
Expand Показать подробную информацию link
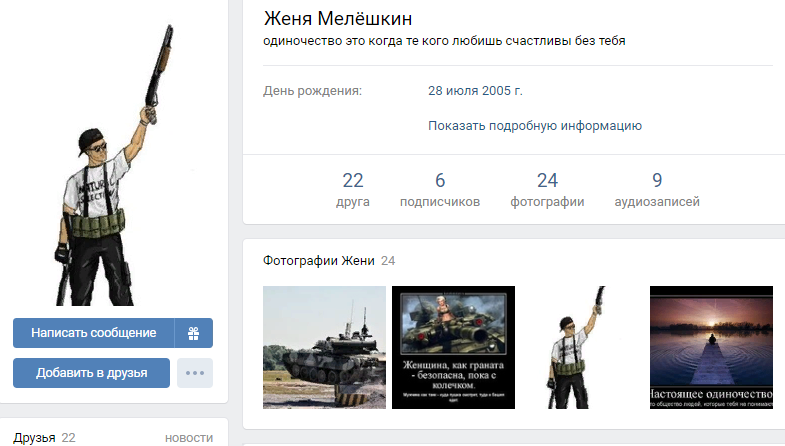(x=535, y=126)
